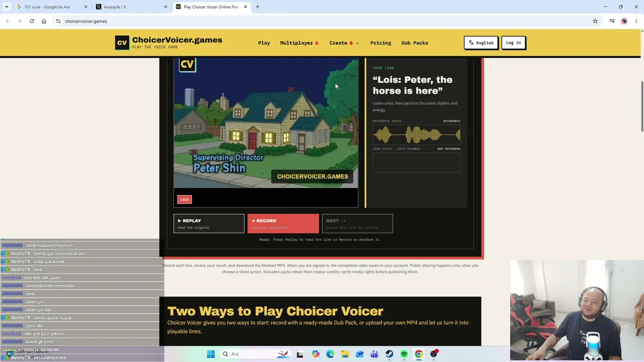Replay the original line
Image resolution: width=644 pixels, height=362 pixels.
coord(209,223)
